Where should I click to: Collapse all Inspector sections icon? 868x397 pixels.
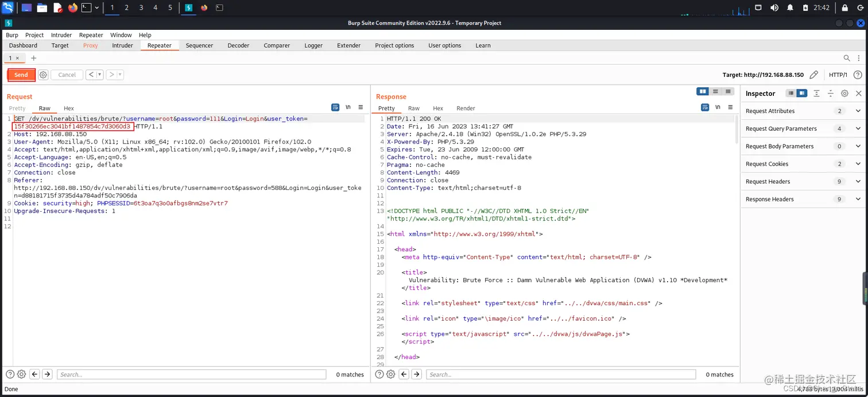pos(830,93)
